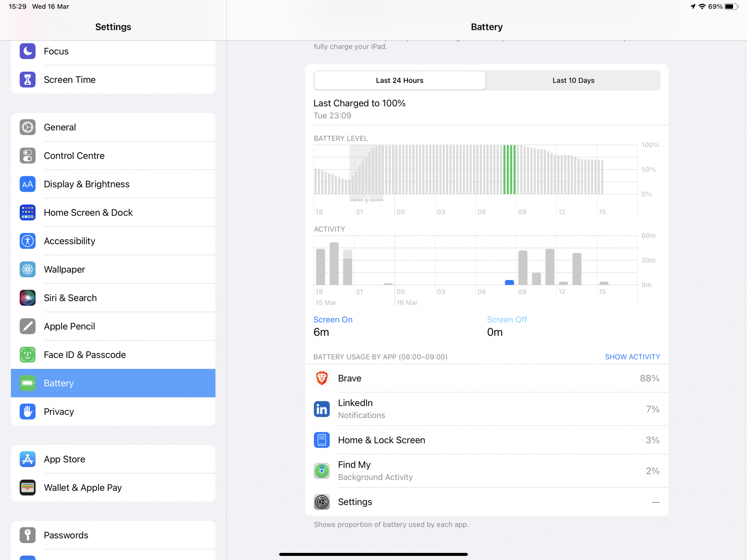The height and width of the screenshot is (560, 747).
Task: Select the Last 24 Hours tab
Action: point(399,80)
